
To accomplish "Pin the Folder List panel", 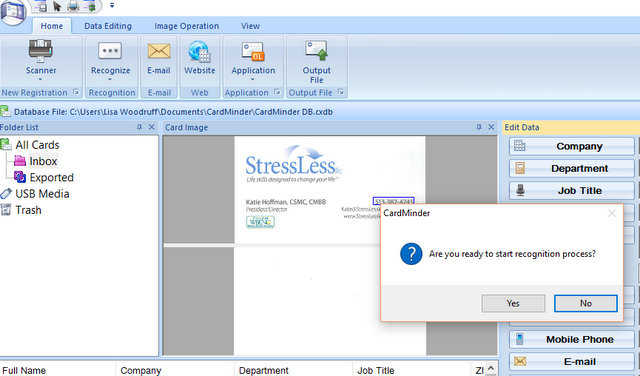I will point(139,127).
